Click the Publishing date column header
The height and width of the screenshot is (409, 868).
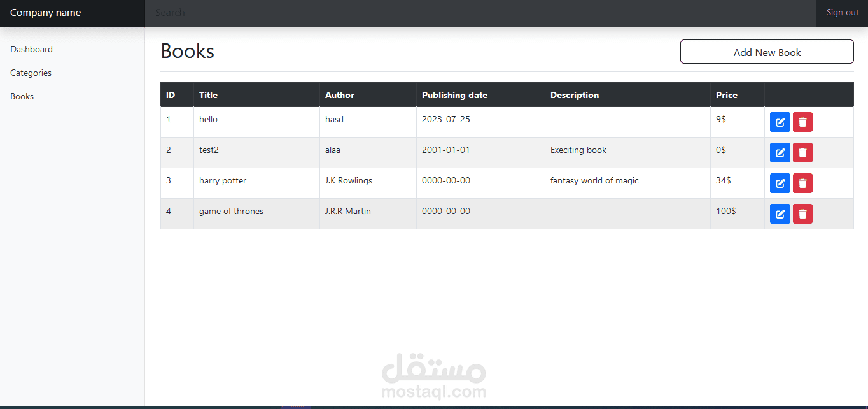(x=454, y=95)
